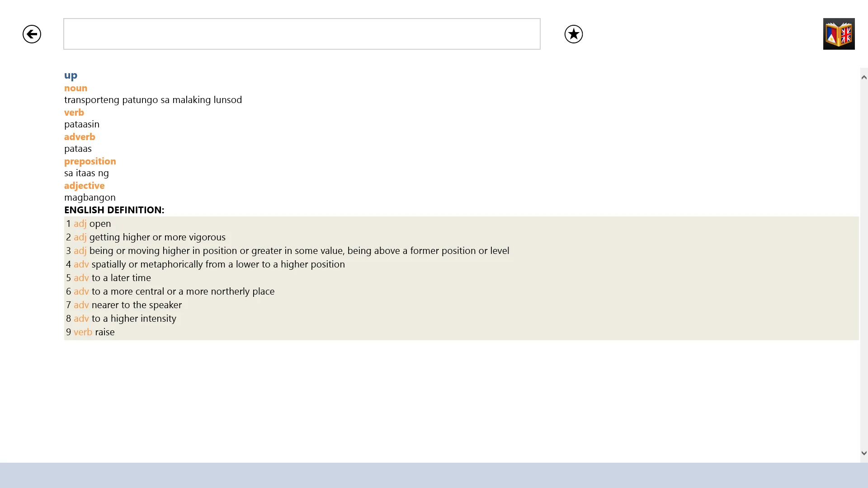Image resolution: width=868 pixels, height=488 pixels.
Task: Select the headword "up"
Action: (x=71, y=75)
